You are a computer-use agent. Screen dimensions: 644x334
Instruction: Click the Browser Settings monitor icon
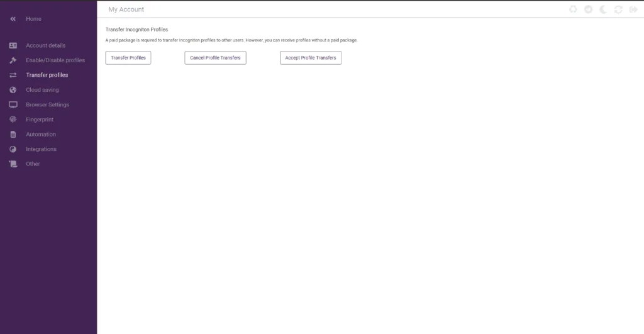[13, 105]
